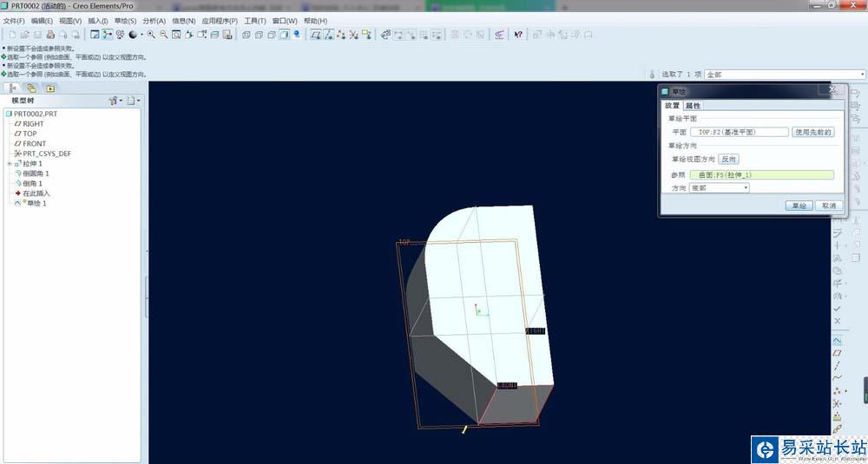Open the 视图(V) menu
This screenshot has height=464, width=868.
(x=70, y=21)
